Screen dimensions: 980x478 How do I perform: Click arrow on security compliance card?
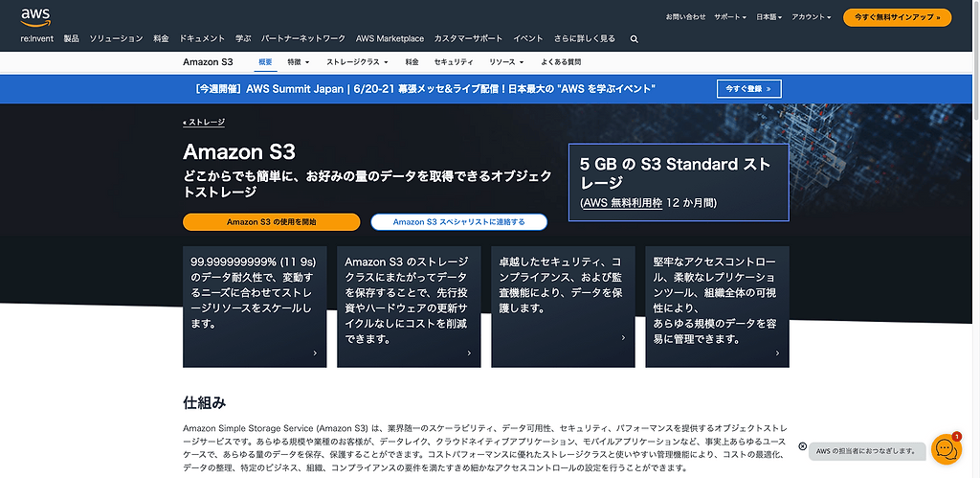coord(623,338)
